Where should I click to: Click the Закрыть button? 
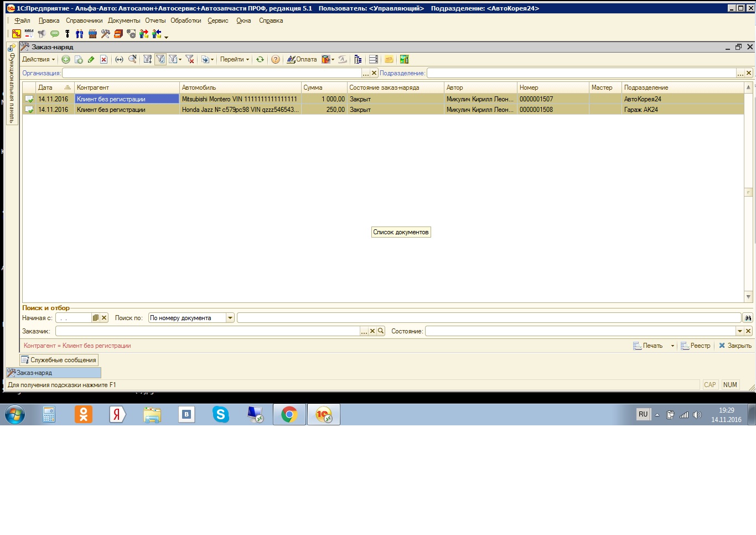click(x=735, y=346)
